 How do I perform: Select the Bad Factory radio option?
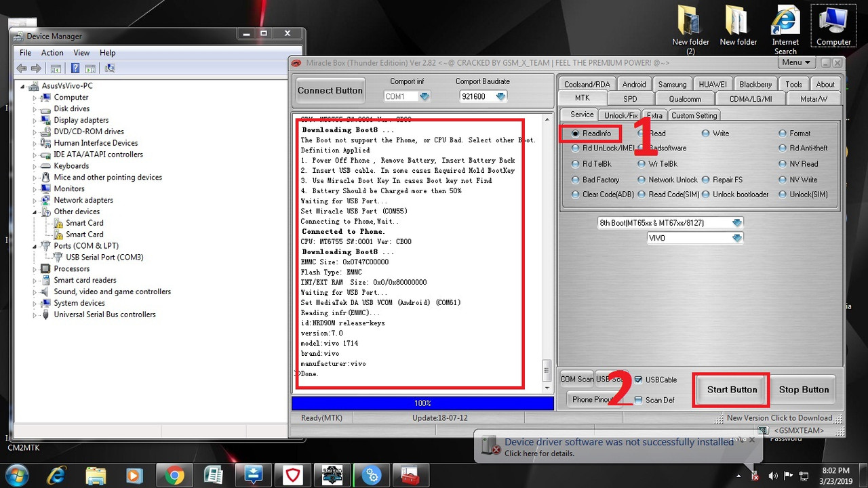coord(576,180)
